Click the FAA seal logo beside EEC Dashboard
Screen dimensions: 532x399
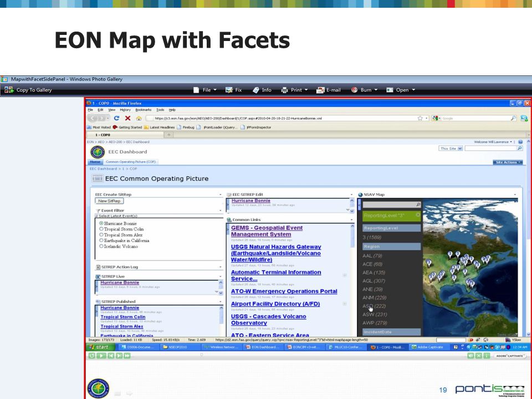point(98,152)
